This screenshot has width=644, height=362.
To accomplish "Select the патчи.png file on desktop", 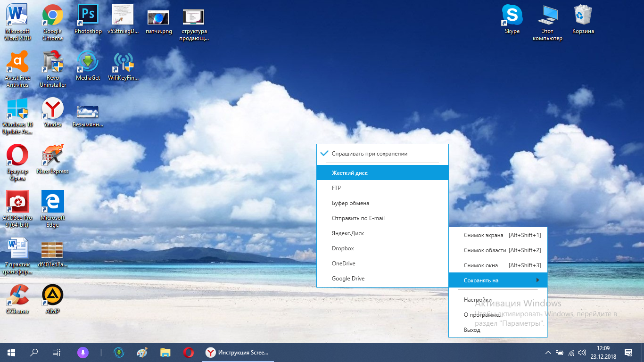I will [x=158, y=22].
